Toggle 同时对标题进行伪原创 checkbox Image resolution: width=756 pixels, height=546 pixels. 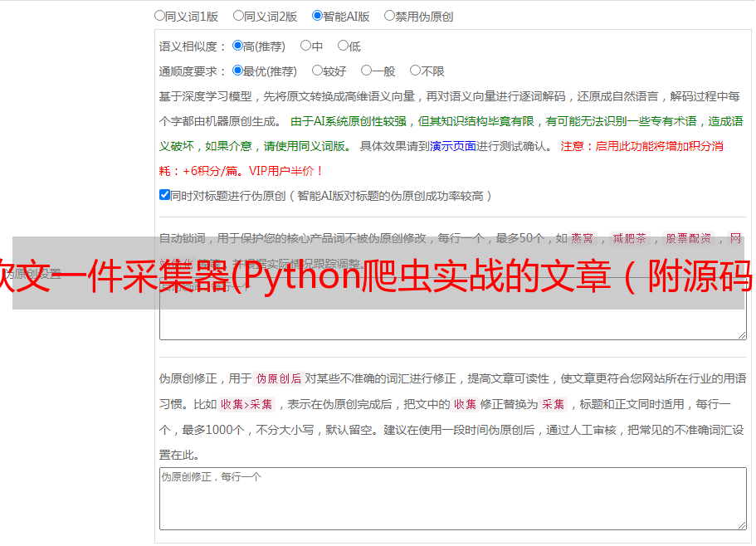[x=164, y=195]
